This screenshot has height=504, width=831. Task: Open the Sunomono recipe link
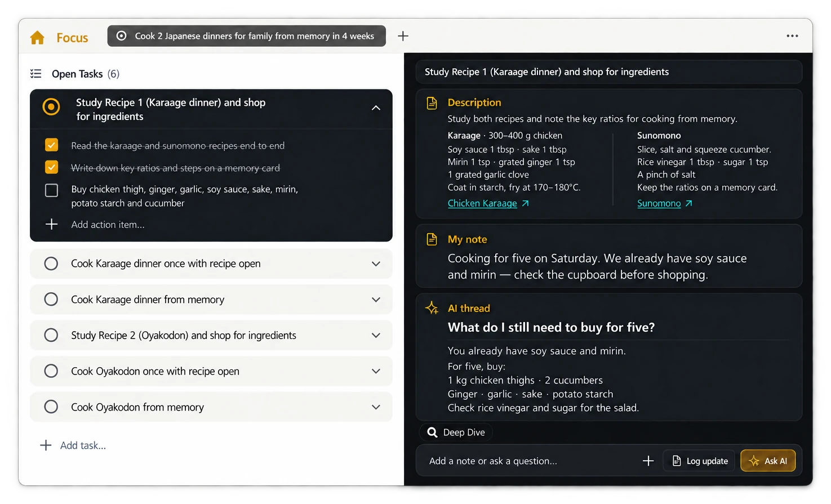659,203
